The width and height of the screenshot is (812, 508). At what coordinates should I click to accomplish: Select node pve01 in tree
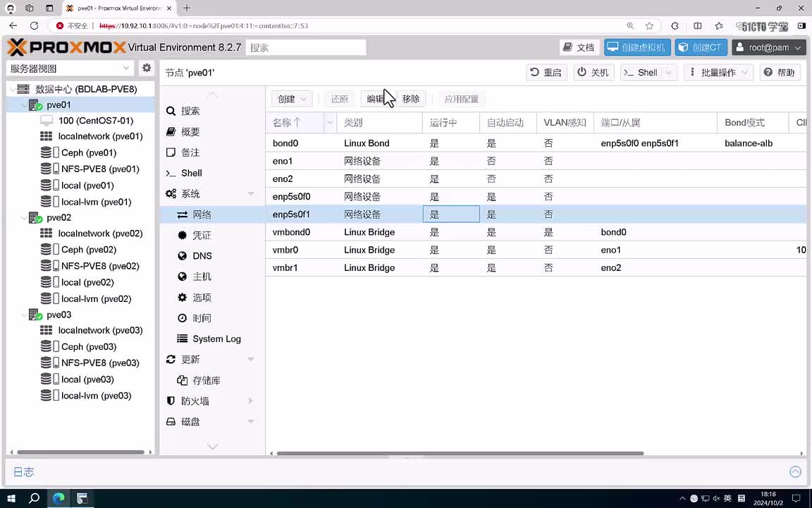pos(59,104)
